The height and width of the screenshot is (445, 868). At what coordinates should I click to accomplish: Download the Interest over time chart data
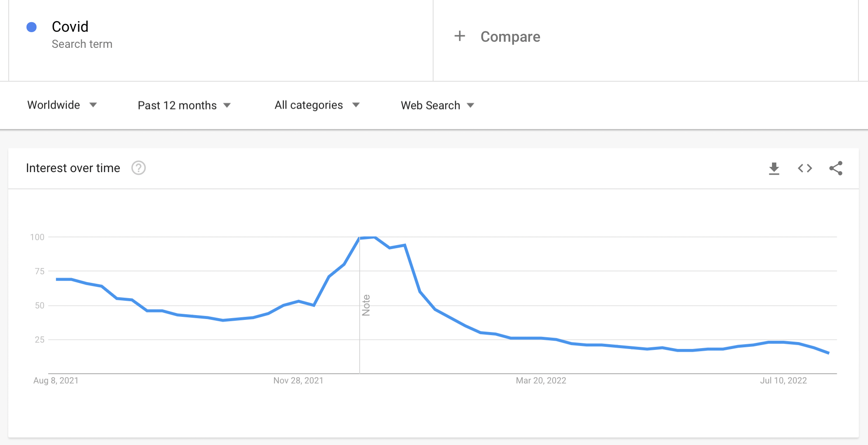tap(774, 169)
